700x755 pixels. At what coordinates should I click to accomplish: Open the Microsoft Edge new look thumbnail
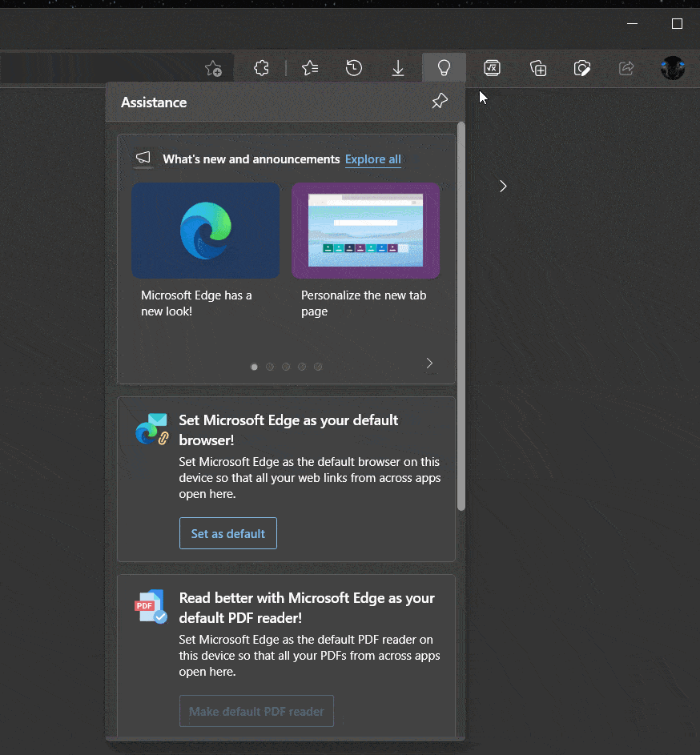point(206,231)
